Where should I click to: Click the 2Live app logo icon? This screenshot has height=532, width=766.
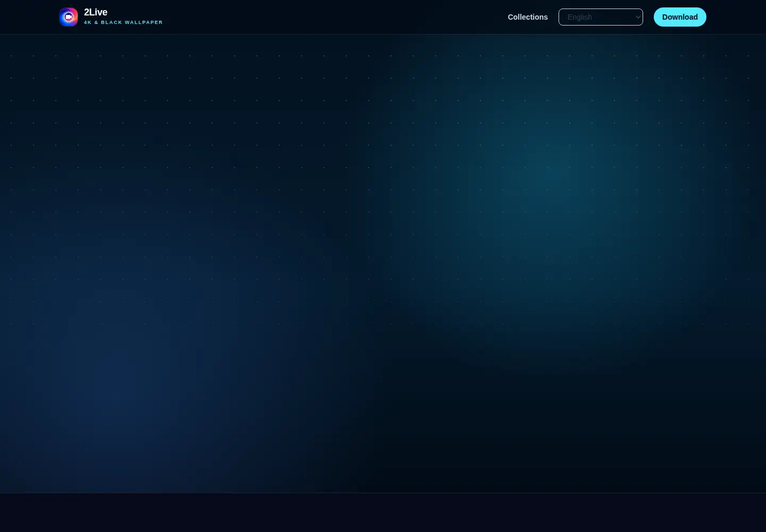click(x=69, y=17)
